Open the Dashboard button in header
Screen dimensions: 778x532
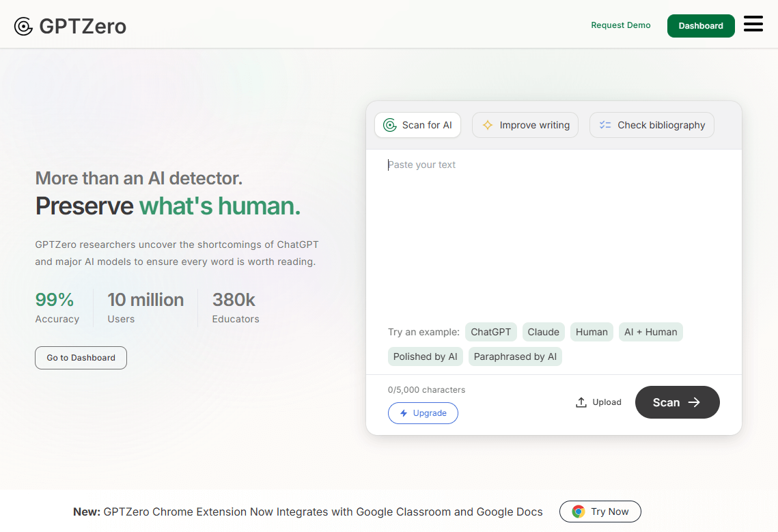tap(701, 26)
